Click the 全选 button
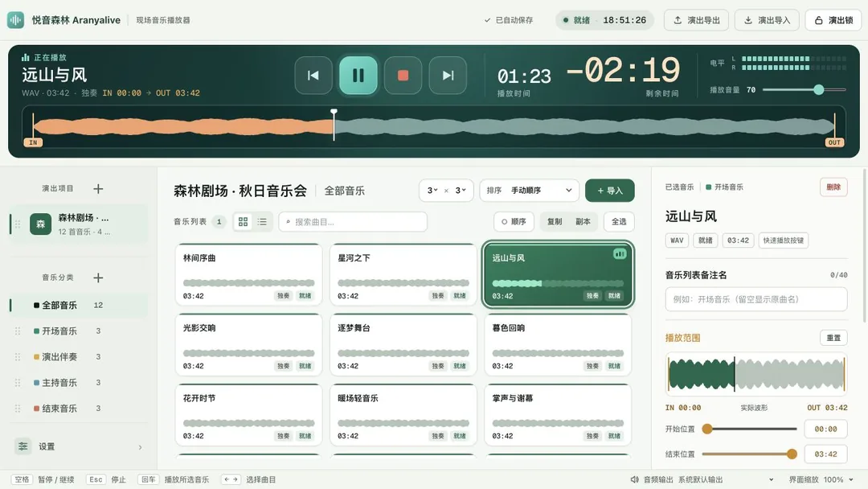The height and width of the screenshot is (489, 868). click(x=619, y=221)
